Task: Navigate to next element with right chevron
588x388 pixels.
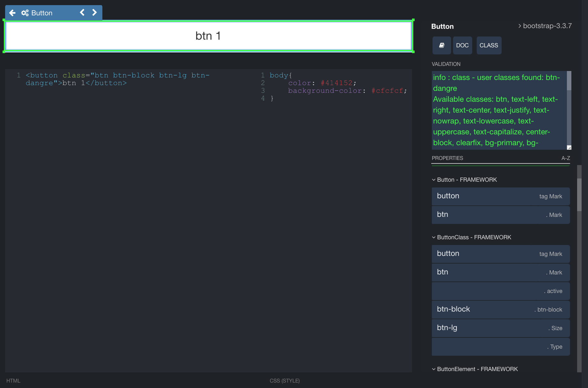Action: pyautogui.click(x=94, y=12)
